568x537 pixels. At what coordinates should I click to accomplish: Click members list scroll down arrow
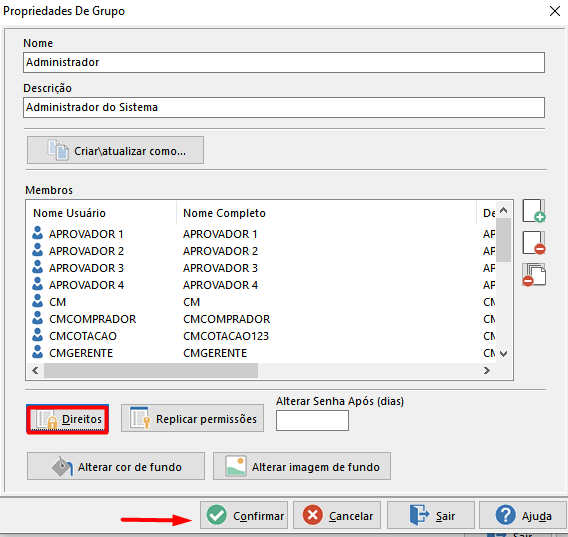(503, 354)
